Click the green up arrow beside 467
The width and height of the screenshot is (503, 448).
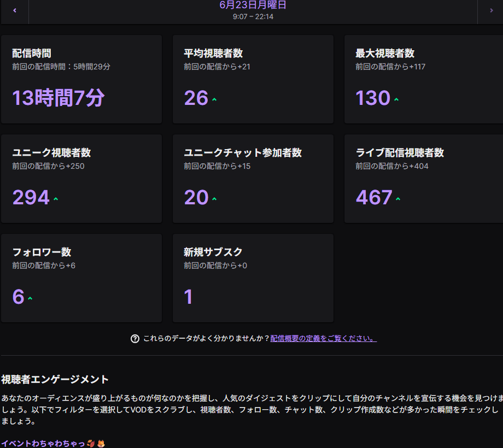click(x=398, y=199)
